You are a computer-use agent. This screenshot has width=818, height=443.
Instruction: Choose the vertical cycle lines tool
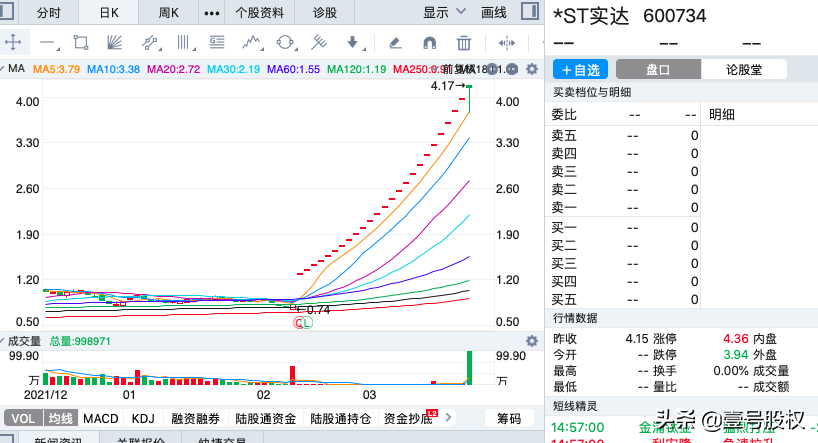pyautogui.click(x=184, y=43)
